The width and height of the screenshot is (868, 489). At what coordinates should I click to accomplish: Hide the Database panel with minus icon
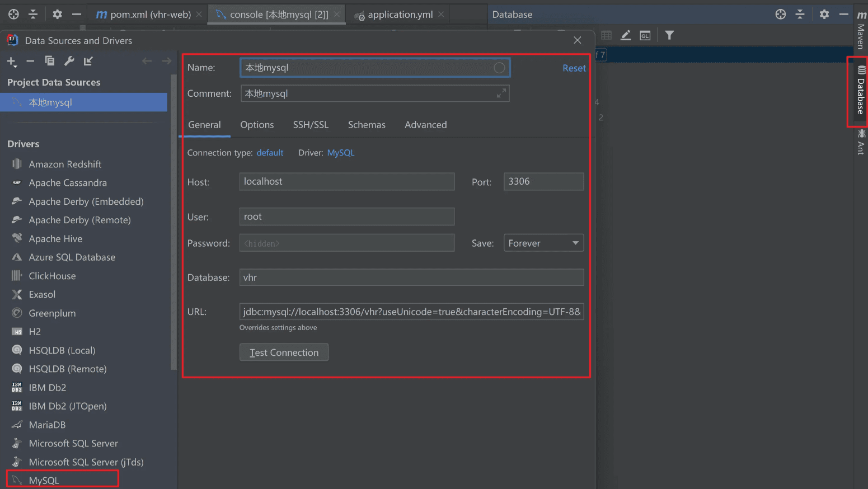843,14
